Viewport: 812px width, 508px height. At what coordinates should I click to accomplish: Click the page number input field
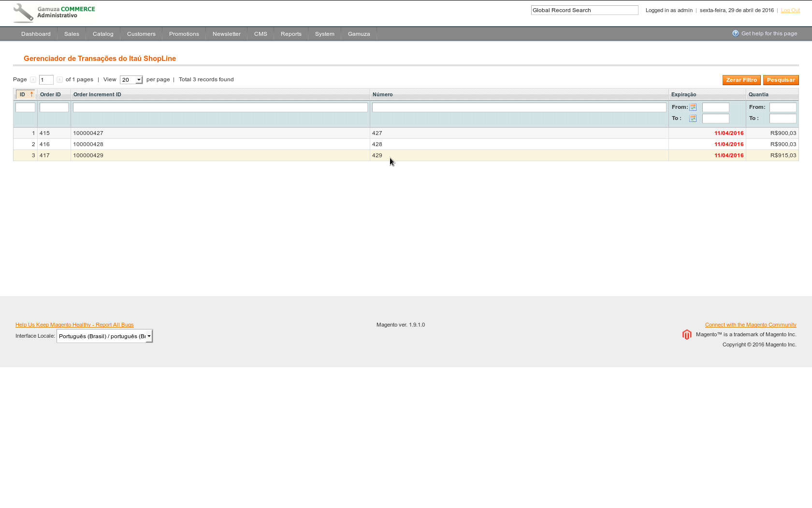point(46,80)
